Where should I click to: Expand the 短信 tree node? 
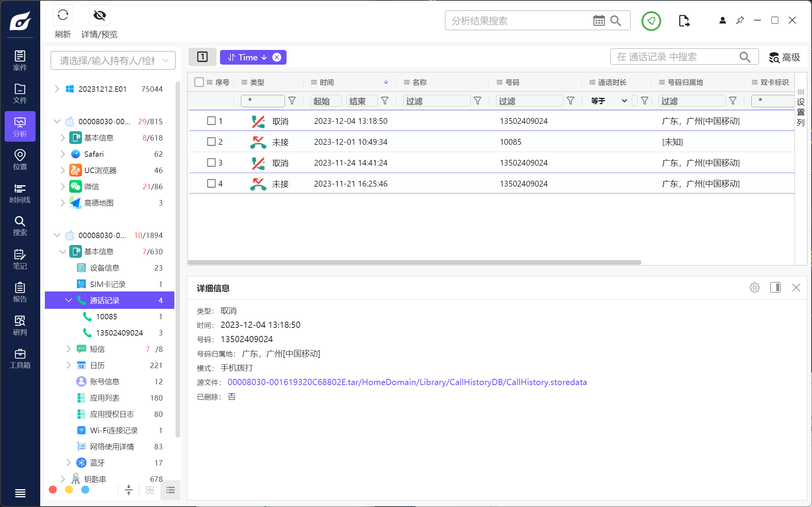pos(68,349)
